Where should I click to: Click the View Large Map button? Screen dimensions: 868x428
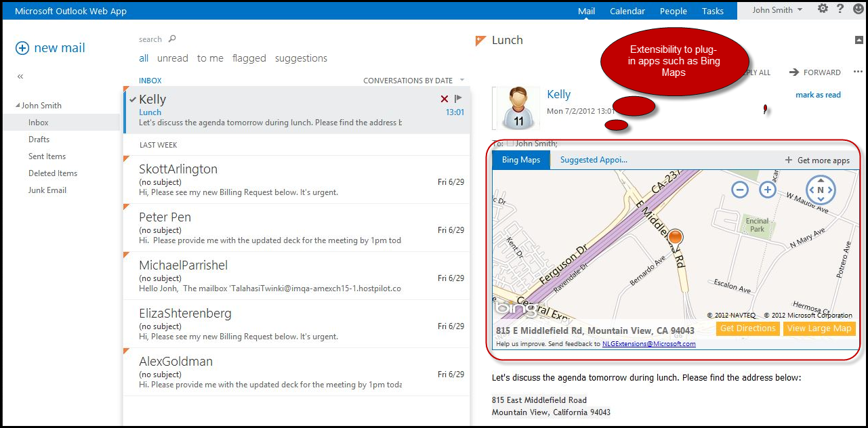819,328
